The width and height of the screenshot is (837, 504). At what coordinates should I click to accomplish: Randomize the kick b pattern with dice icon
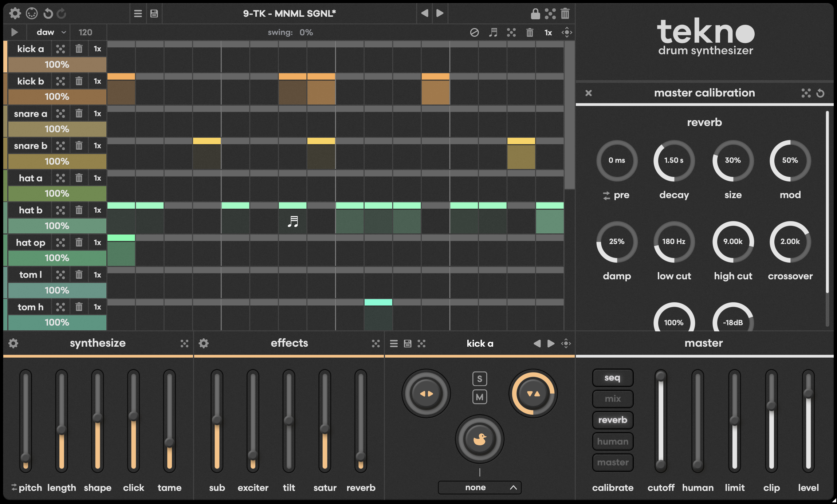point(60,81)
